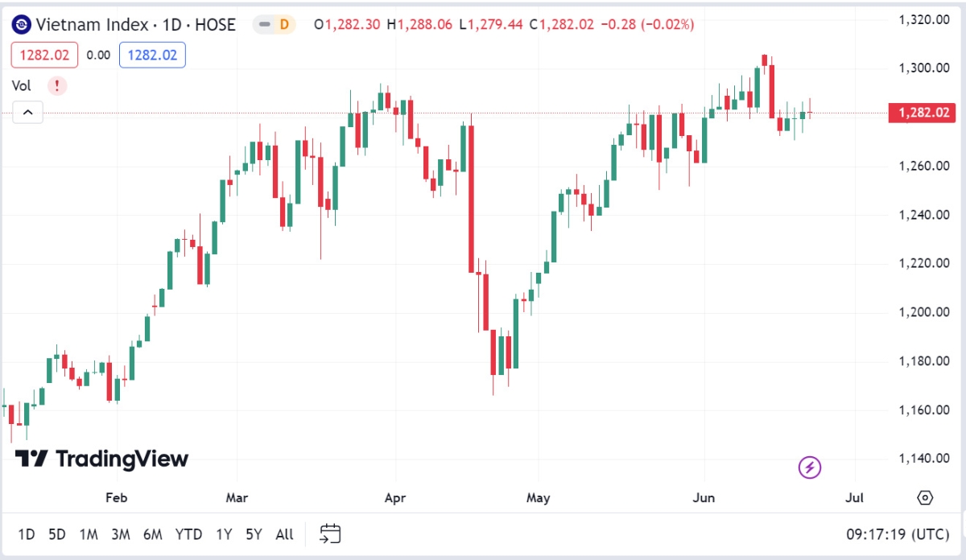
Task: Click the TradingView logo
Action: point(102,459)
